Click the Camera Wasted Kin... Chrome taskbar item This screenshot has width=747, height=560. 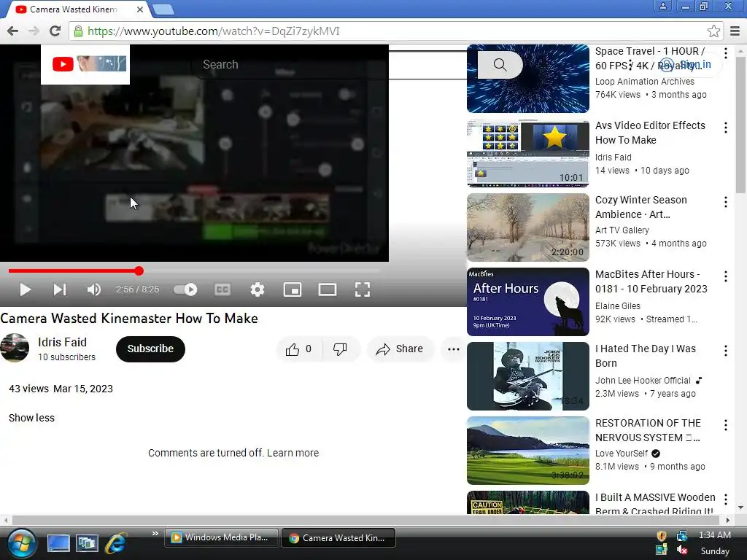click(338, 538)
